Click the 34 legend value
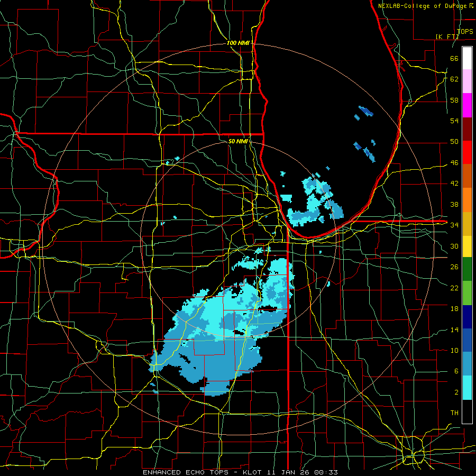Image resolution: width=476 pixels, height=476 pixels. [454, 225]
